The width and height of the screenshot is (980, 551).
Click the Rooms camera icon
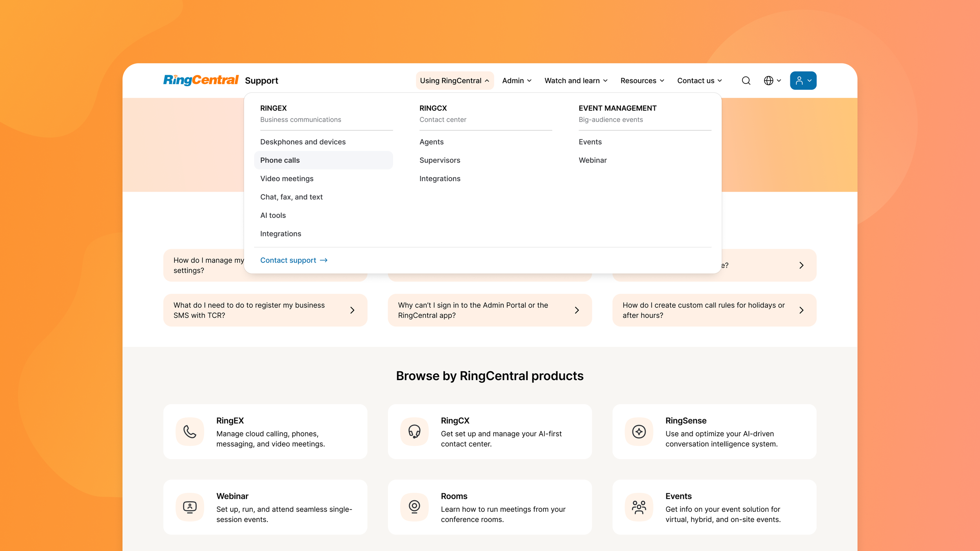tap(414, 507)
